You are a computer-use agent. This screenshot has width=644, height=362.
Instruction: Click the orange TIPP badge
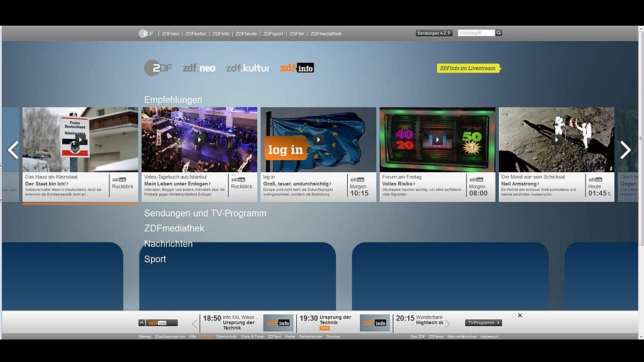[x=325, y=328]
